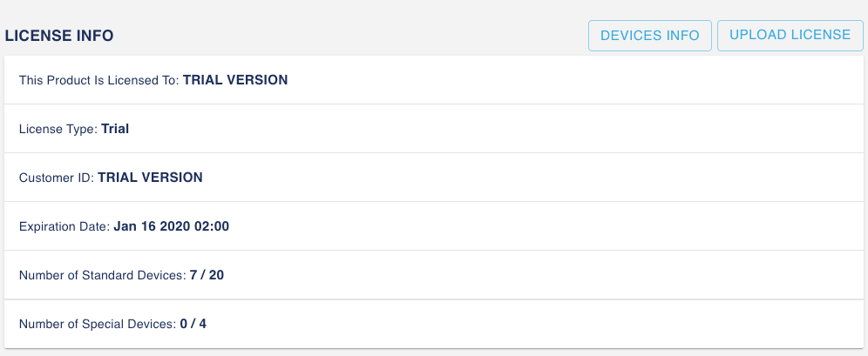This screenshot has height=356, width=868.
Task: Click blank space in the Special Devices row
Action: (523, 324)
